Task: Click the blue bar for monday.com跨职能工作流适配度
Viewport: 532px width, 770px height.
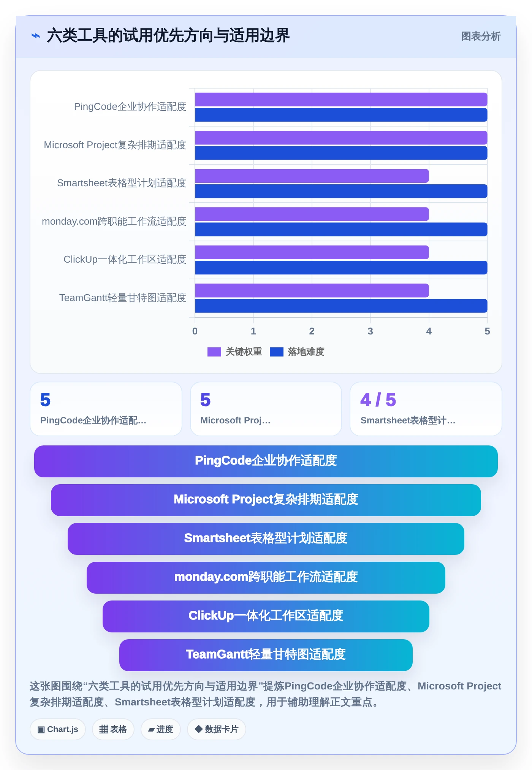Action: click(341, 229)
